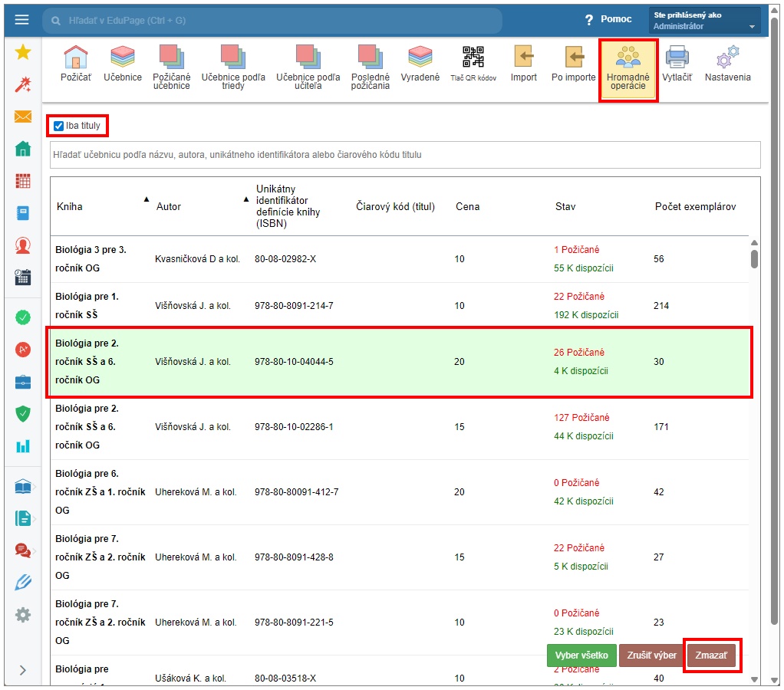Click the Zrušiť výber button
Viewport: 784px width, 690px height.
click(x=651, y=655)
